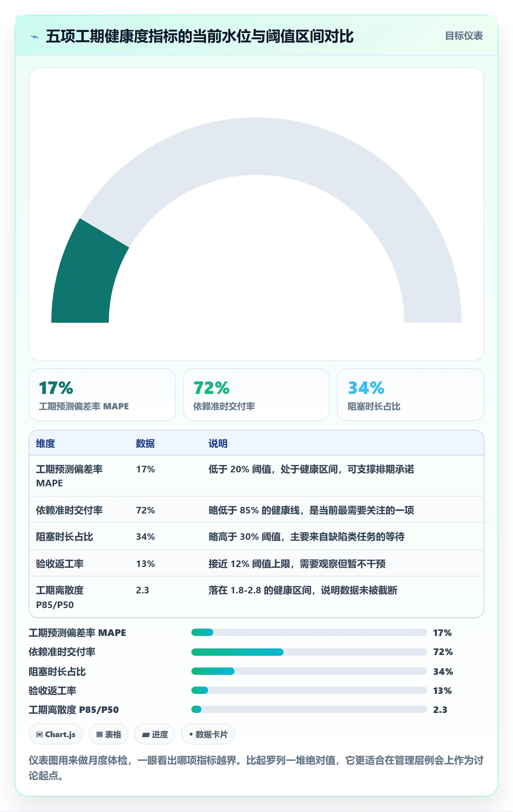The width and height of the screenshot is (513, 812).
Task: Click the 说明 column header
Action: coord(218,443)
